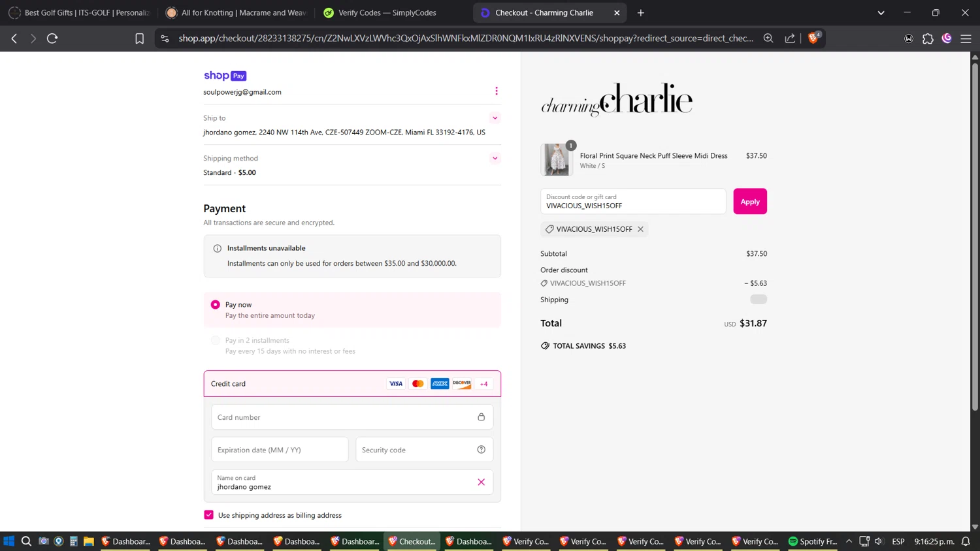Open Brave Shields lion icon
This screenshot has width=980, height=551.
814,38
